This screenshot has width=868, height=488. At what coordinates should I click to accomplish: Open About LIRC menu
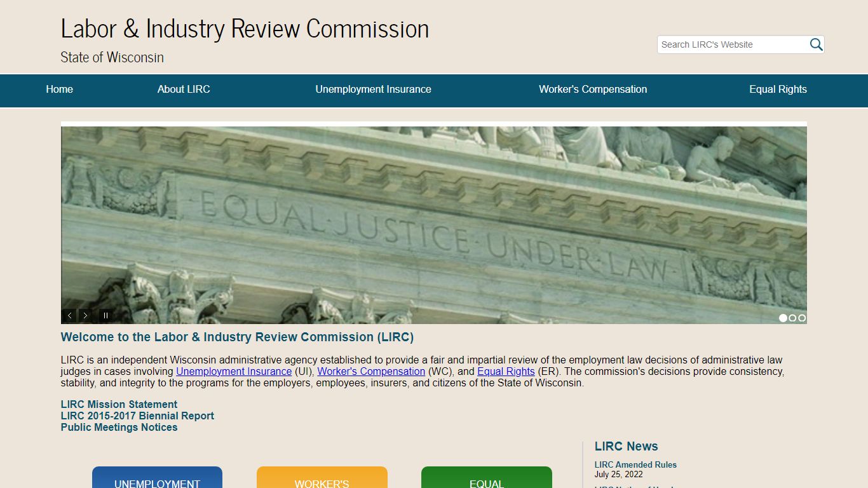point(184,90)
